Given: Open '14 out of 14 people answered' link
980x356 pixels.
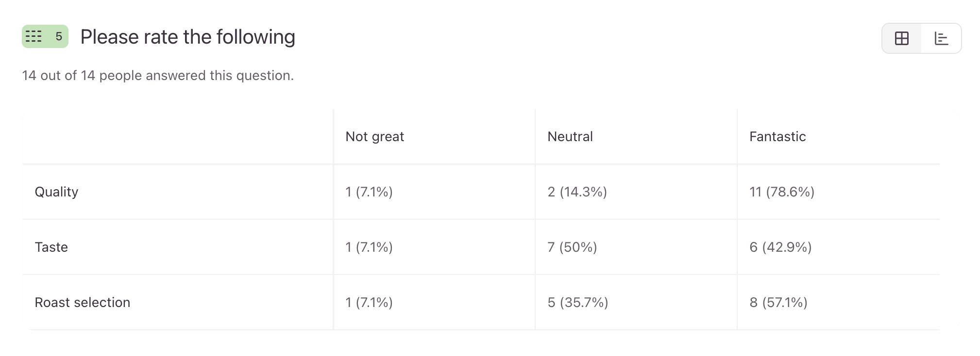Looking at the screenshot, I should (x=158, y=75).
